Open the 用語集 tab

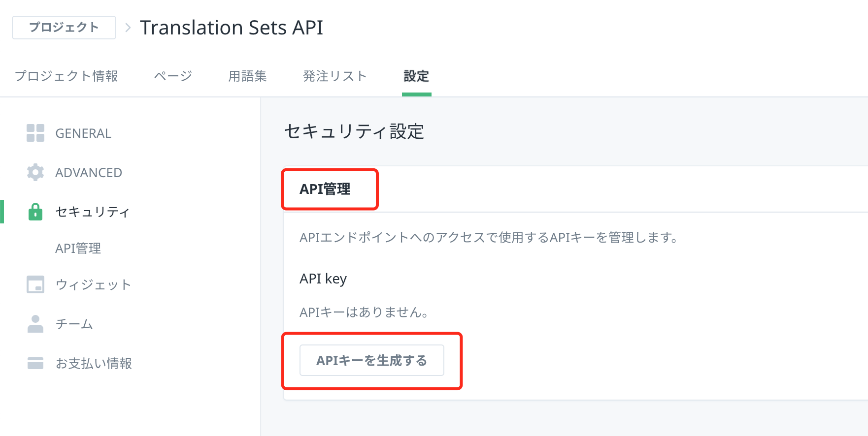coord(247,76)
